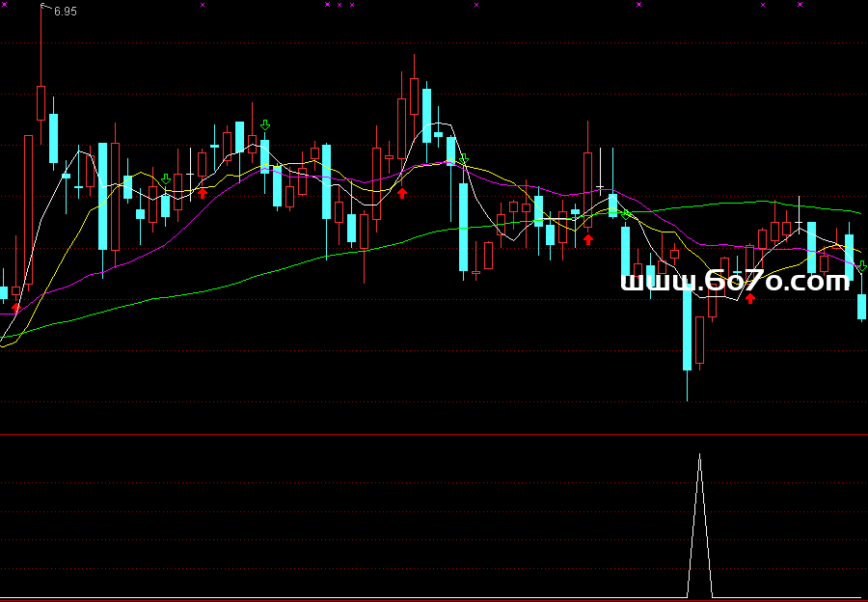The image size is (868, 602).
Task: Click the white spike peak in indicator panel
Action: (700, 454)
